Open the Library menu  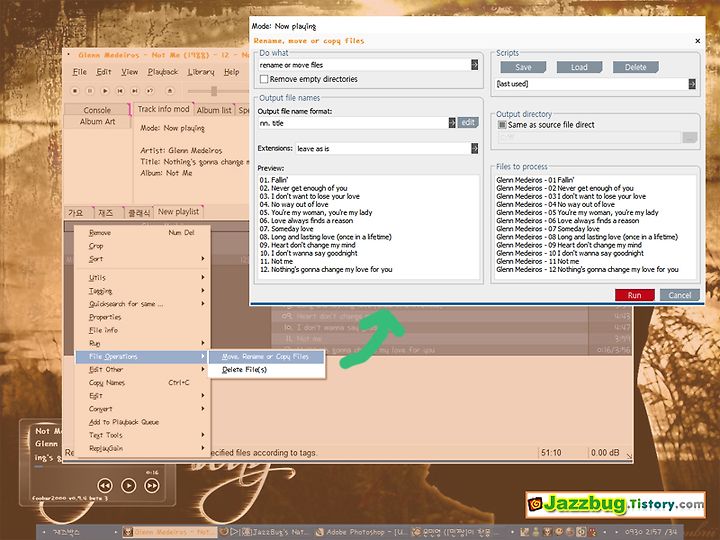[x=201, y=72]
